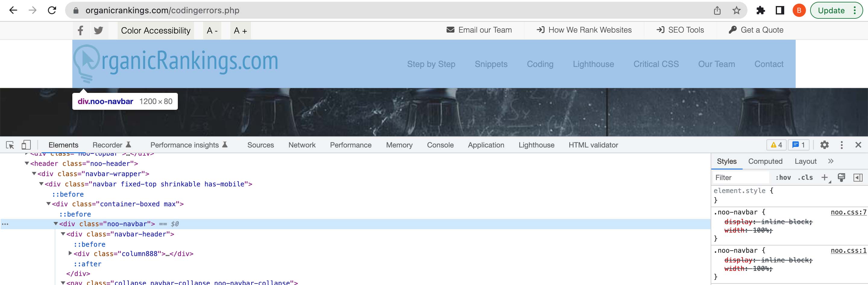Collapse the navbar fixed-top div node

click(41, 184)
